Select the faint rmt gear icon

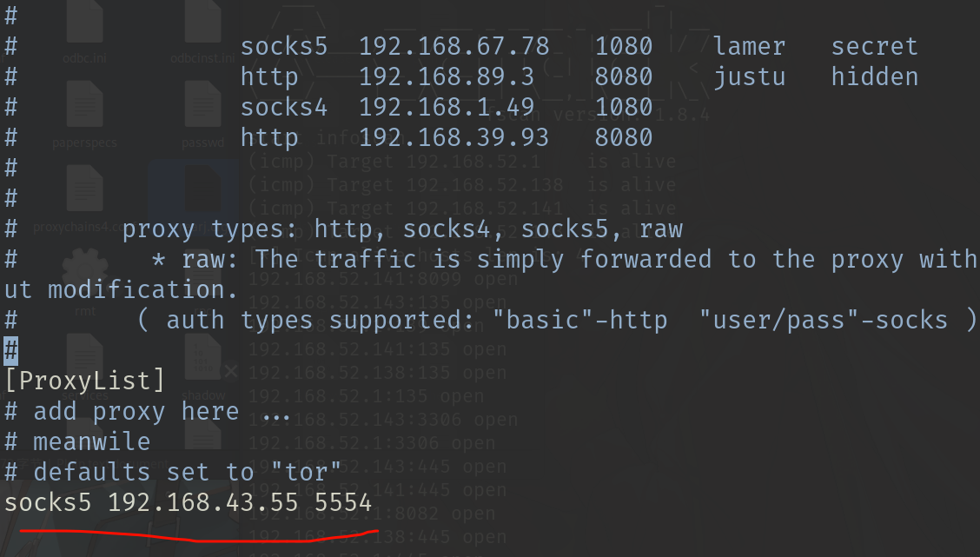pyautogui.click(x=84, y=273)
